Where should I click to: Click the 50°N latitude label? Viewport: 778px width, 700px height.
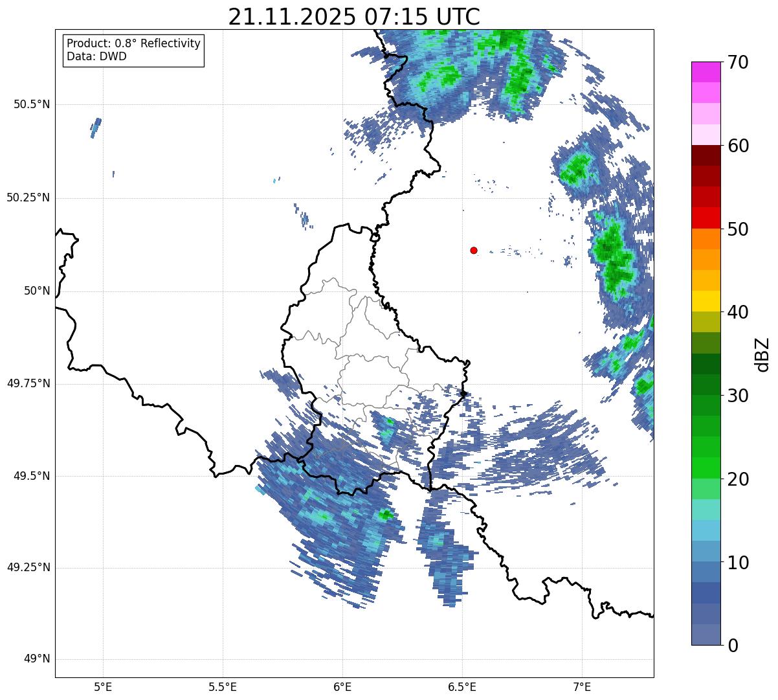[37, 291]
